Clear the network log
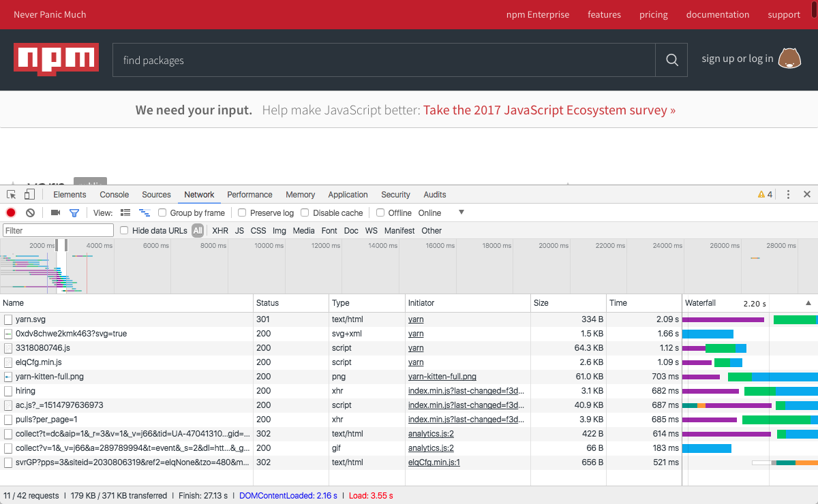The width and height of the screenshot is (818, 504). point(30,213)
